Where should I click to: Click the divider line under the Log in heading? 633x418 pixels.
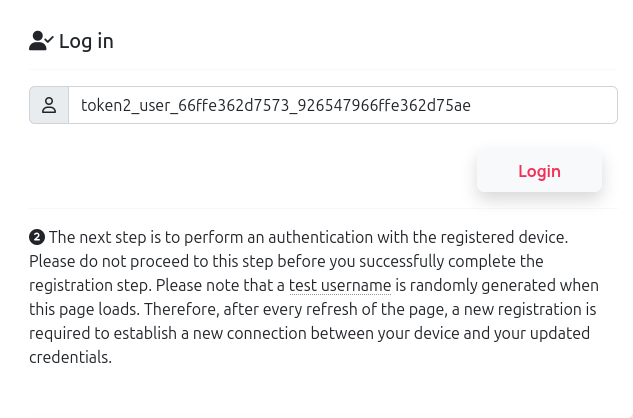point(323,69)
